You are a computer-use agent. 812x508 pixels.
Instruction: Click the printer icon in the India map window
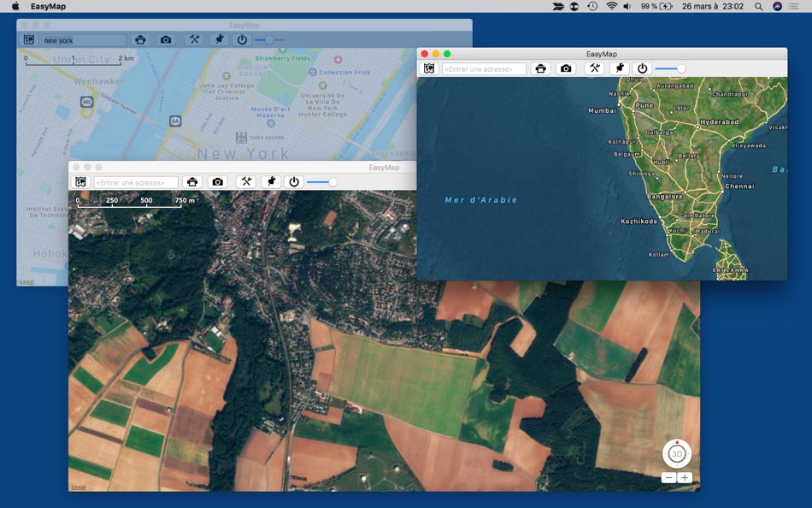[539, 68]
